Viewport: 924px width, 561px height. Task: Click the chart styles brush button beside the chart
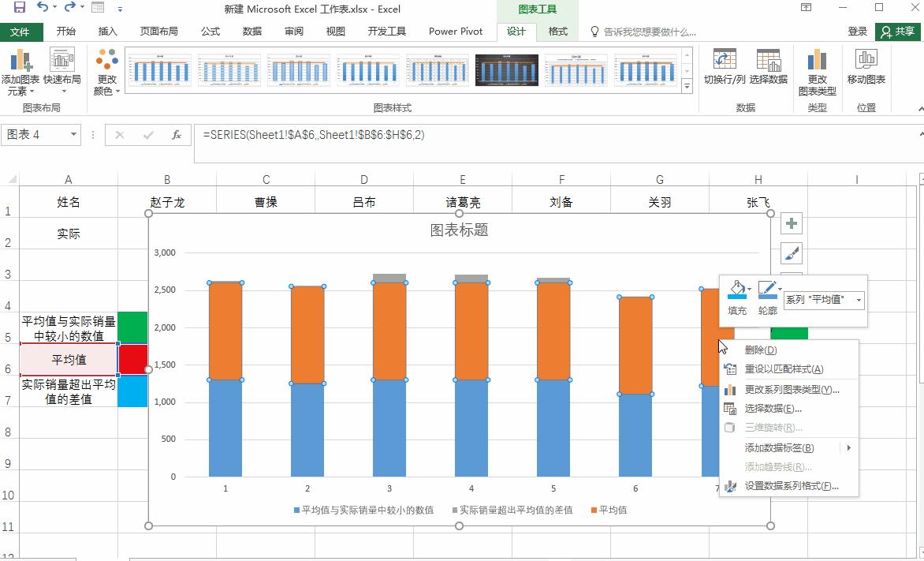(x=790, y=253)
